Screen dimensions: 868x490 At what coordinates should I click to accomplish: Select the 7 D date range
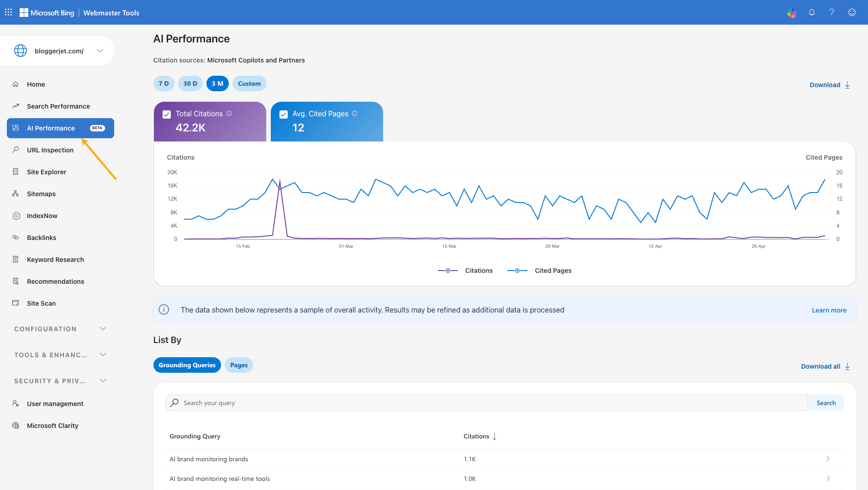pyautogui.click(x=164, y=83)
